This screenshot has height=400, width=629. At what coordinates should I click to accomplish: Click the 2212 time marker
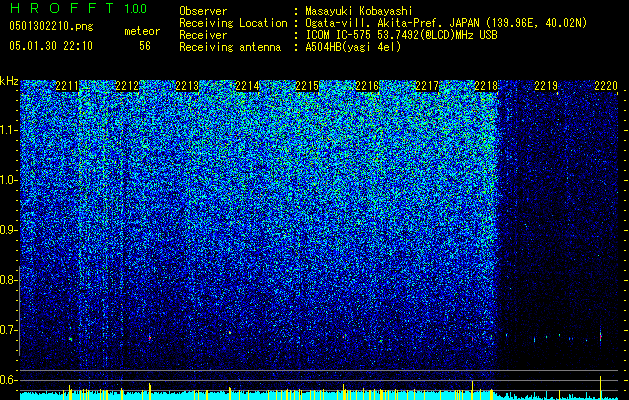pos(127,86)
